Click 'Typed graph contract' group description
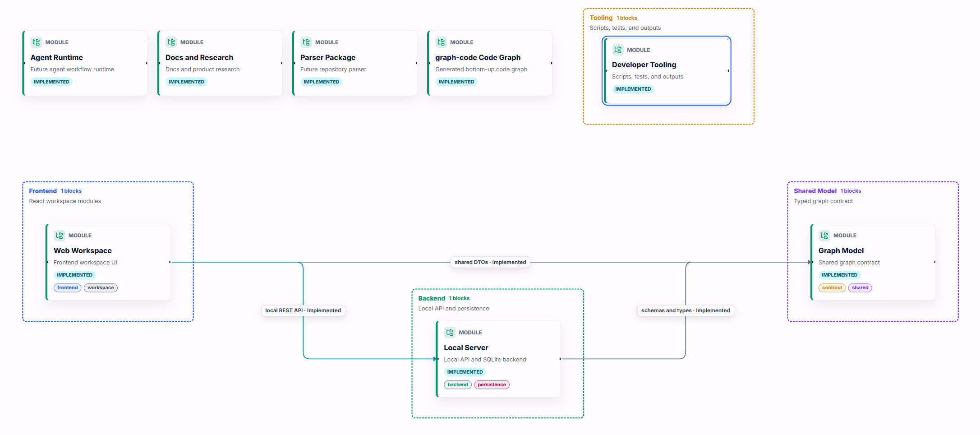This screenshot has height=435, width=980. pyautogui.click(x=824, y=201)
